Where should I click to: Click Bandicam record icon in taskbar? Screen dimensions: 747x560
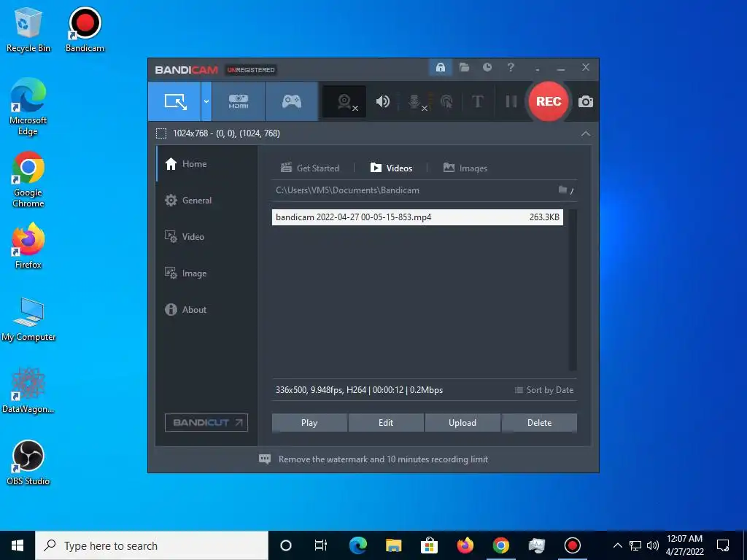click(x=572, y=545)
